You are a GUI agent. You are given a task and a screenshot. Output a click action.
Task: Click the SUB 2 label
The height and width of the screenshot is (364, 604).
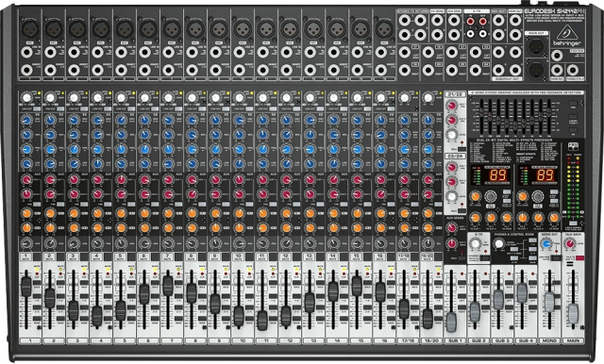(x=478, y=340)
